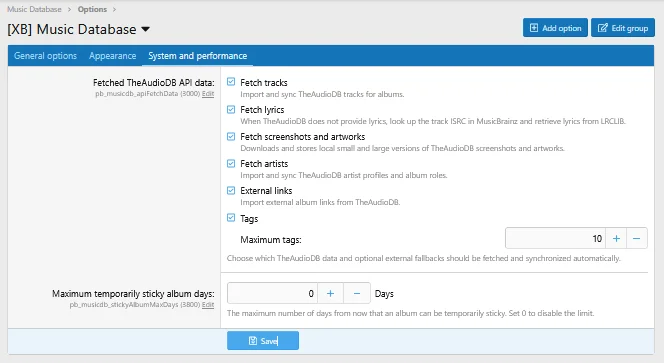The image size is (664, 363).
Task: Uncheck Fetch screenshots and artworks
Action: coord(231,136)
